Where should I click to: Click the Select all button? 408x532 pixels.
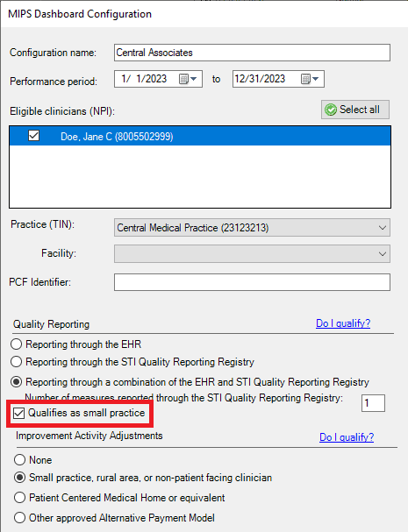tap(355, 110)
